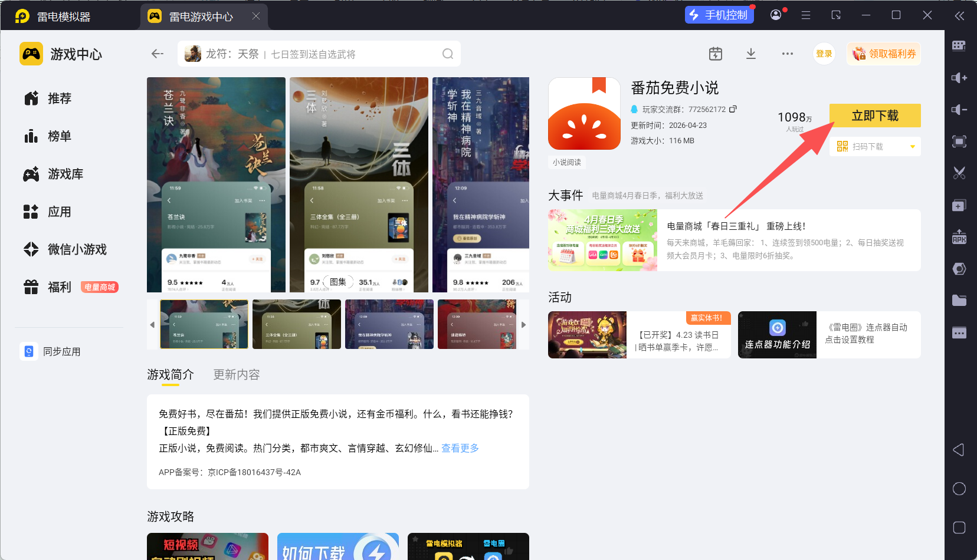Click the 游戏中心 logo
The height and width of the screenshot is (560, 977).
[x=61, y=54]
